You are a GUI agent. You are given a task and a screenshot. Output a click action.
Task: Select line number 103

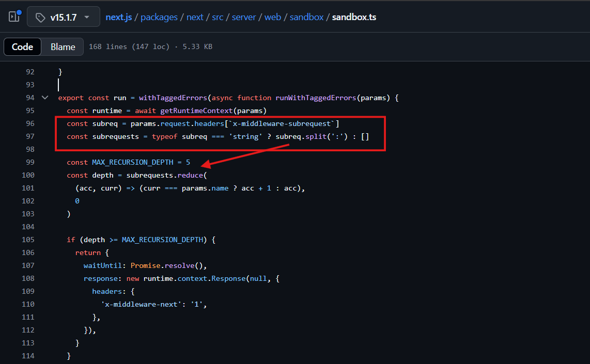pos(28,214)
